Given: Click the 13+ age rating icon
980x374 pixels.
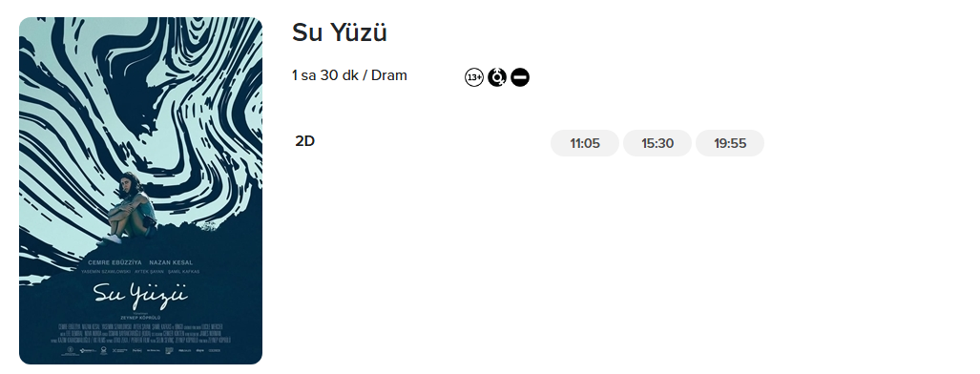Looking at the screenshot, I should pyautogui.click(x=474, y=77).
